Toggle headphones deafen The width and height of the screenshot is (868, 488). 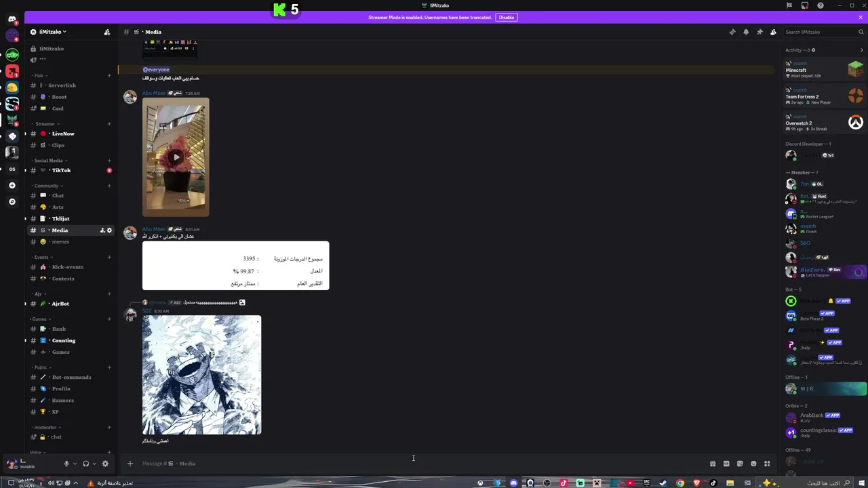[85, 464]
